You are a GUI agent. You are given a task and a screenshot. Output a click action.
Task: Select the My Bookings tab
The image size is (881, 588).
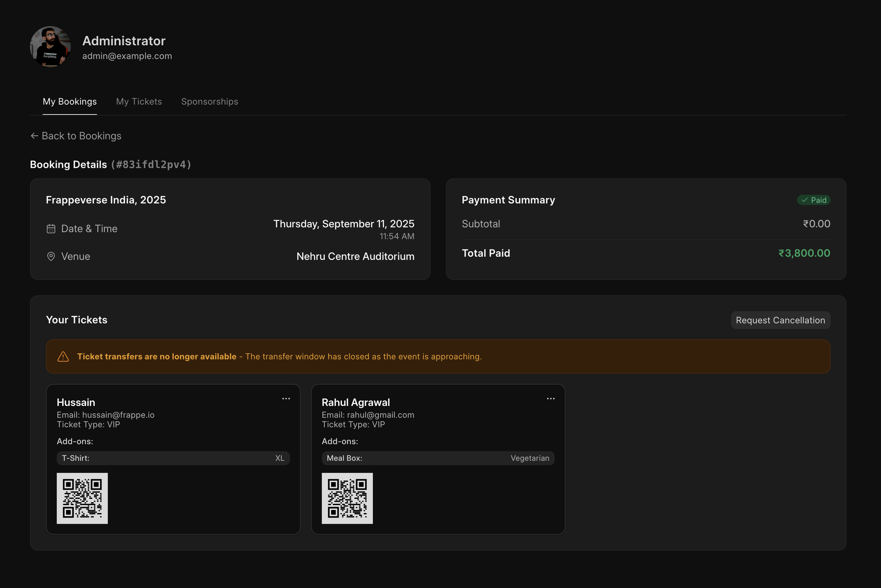pos(70,102)
